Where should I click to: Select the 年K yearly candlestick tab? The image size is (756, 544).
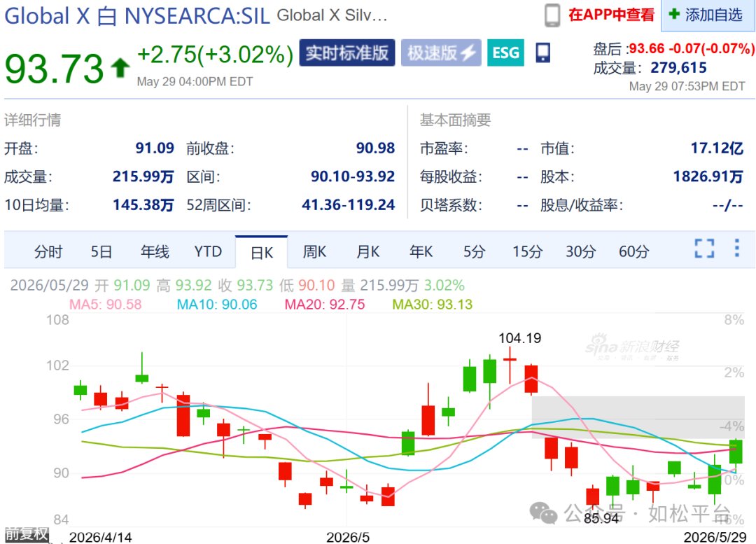421,252
